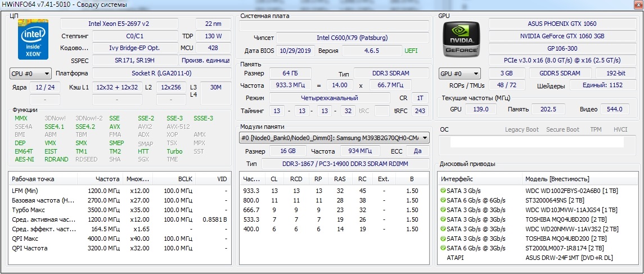Image resolution: width=644 pixels, height=274 pixels.
Task: Click the chipset field Intel C600/X79
Action: (353, 38)
